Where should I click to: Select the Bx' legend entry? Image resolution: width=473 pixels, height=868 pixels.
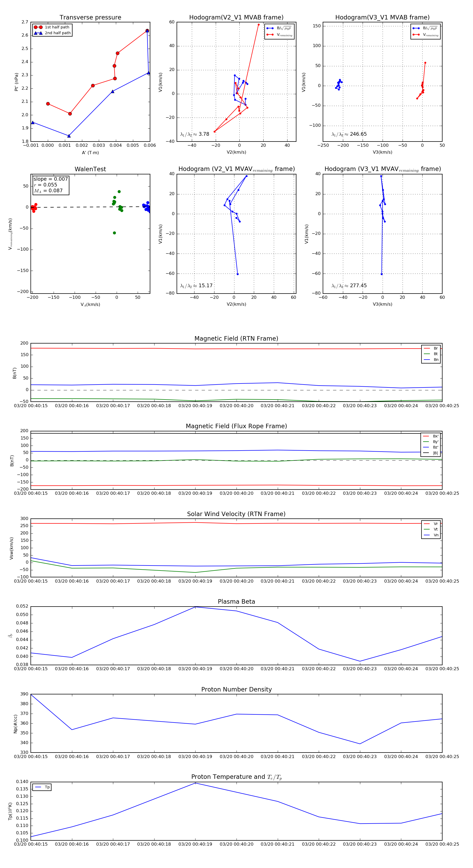(431, 436)
